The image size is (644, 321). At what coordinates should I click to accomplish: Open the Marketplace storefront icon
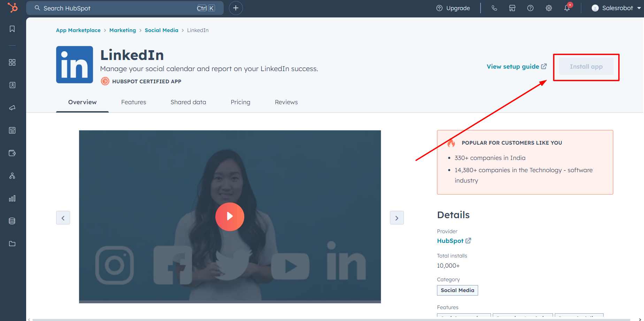click(x=512, y=8)
